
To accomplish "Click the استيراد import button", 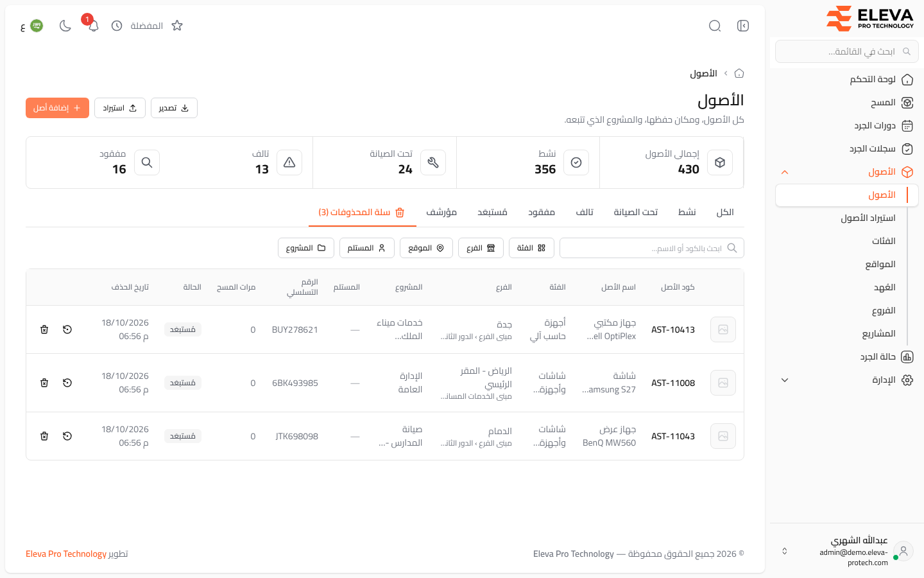I will 120,108.
